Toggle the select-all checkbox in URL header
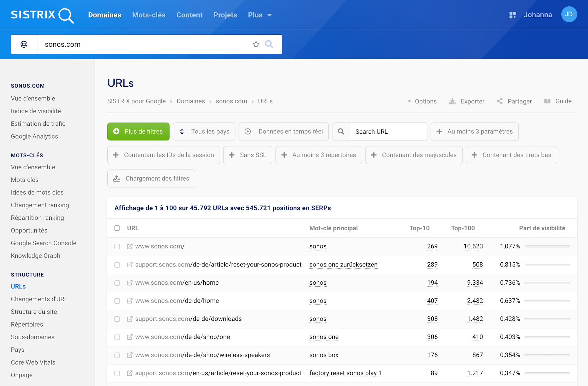Viewport: 588px width, 386px height. tap(117, 228)
